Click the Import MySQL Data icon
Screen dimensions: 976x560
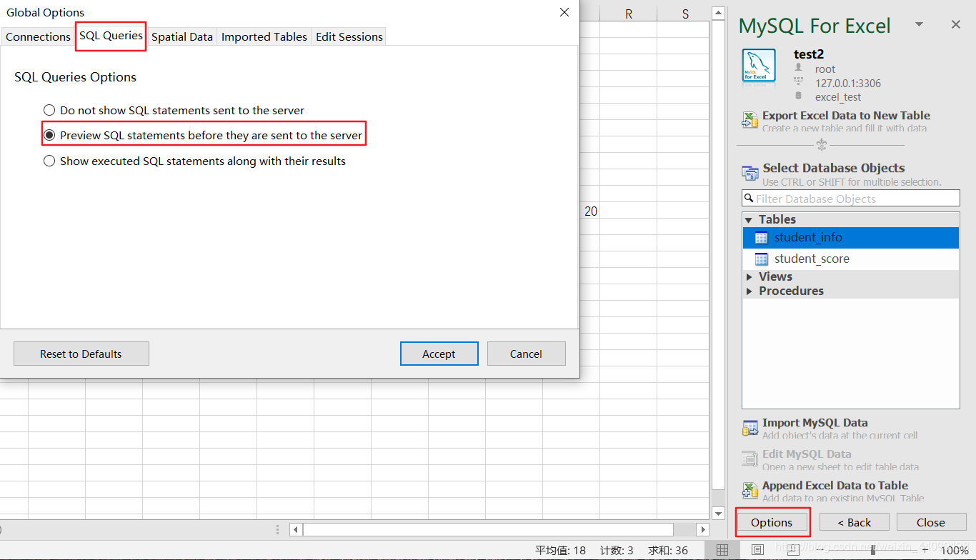point(750,428)
